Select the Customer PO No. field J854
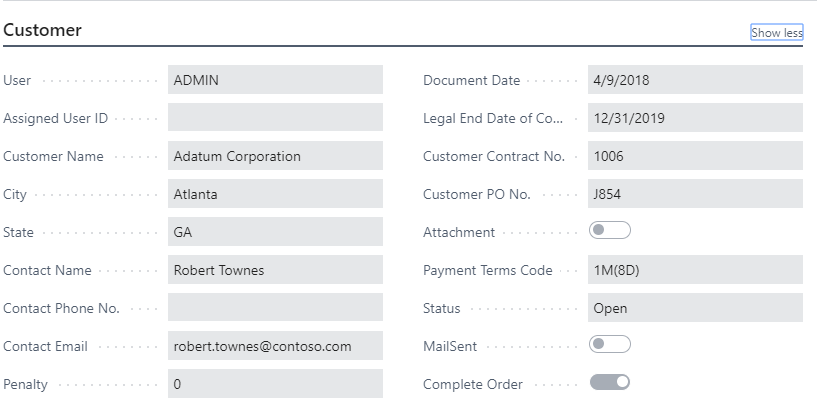Screen dimensions: 817x405 pos(695,194)
